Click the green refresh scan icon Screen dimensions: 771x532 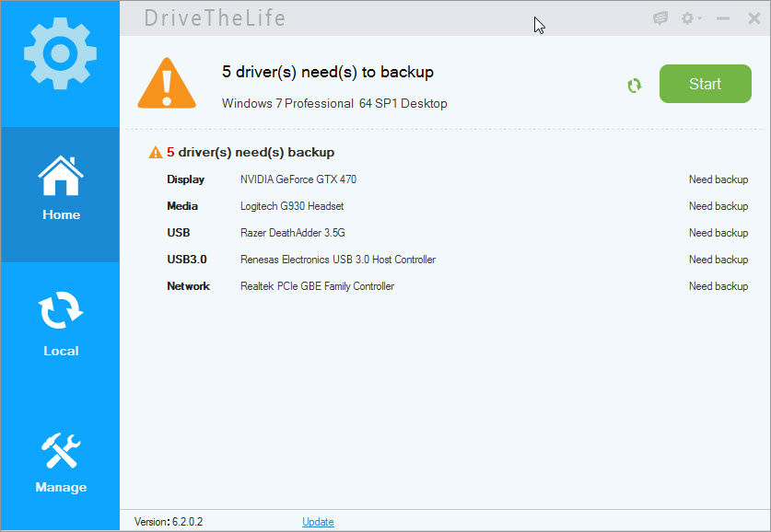coord(635,86)
